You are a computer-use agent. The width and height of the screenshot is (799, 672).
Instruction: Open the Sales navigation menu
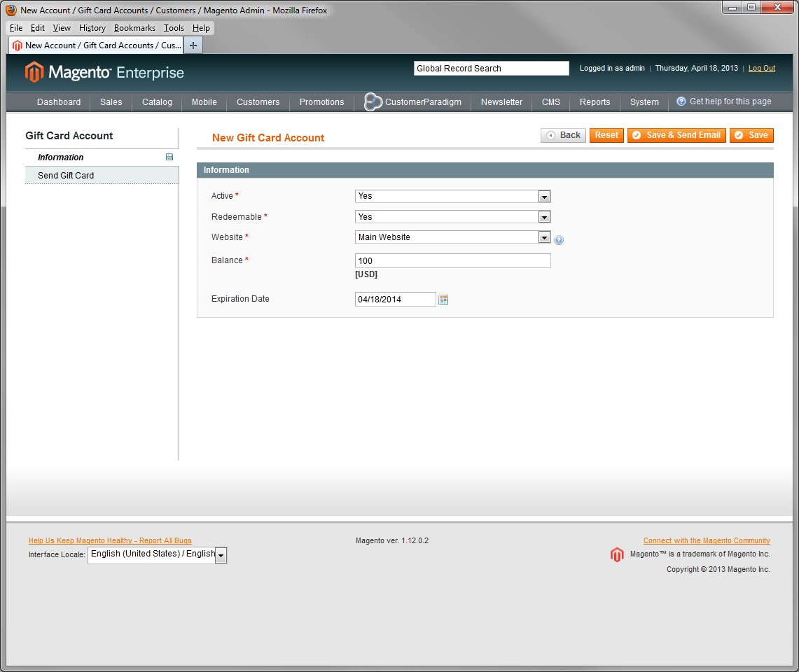click(111, 102)
